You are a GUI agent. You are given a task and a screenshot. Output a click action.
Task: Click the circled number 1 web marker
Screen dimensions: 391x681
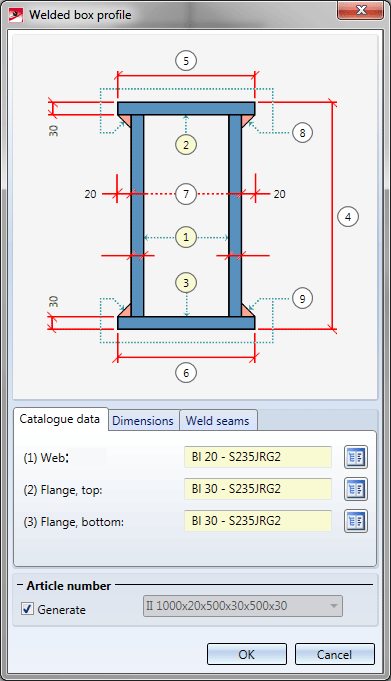(186, 237)
